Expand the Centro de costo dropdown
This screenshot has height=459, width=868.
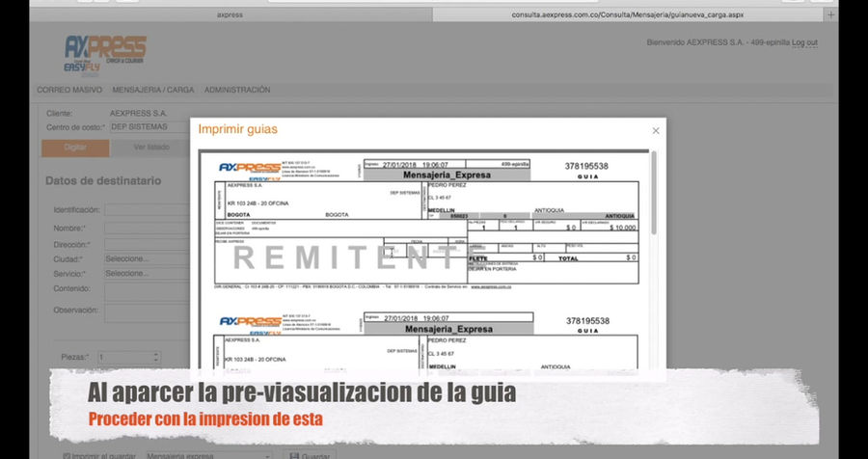coord(149,126)
